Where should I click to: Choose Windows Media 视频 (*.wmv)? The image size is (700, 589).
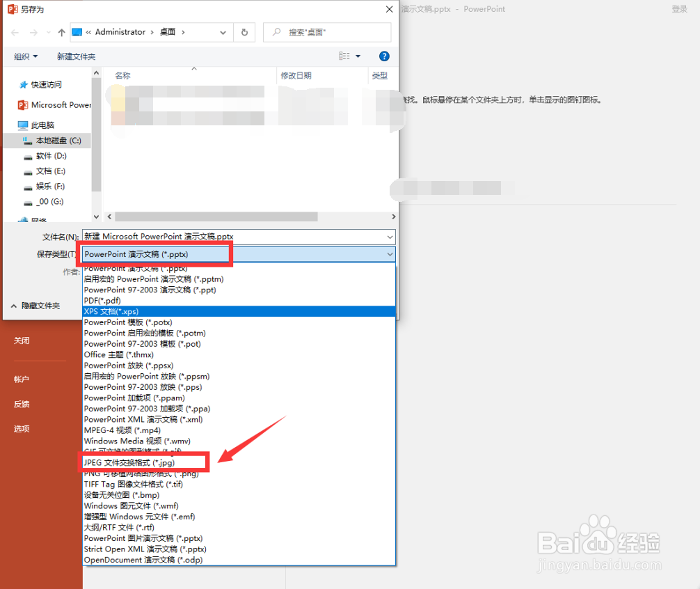click(239, 441)
